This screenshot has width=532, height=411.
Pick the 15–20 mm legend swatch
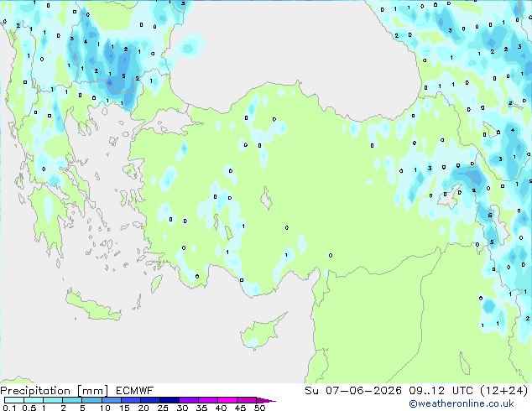click(x=131, y=400)
